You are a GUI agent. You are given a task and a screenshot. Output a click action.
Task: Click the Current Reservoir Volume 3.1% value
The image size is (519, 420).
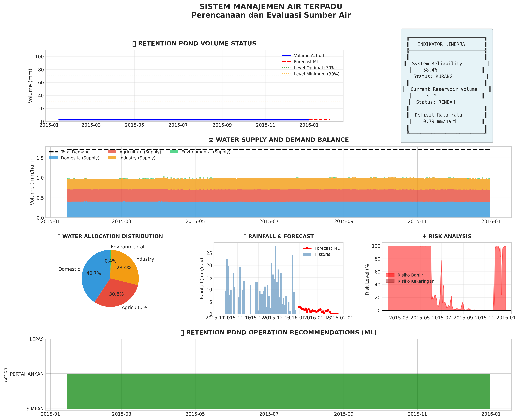coord(431,96)
